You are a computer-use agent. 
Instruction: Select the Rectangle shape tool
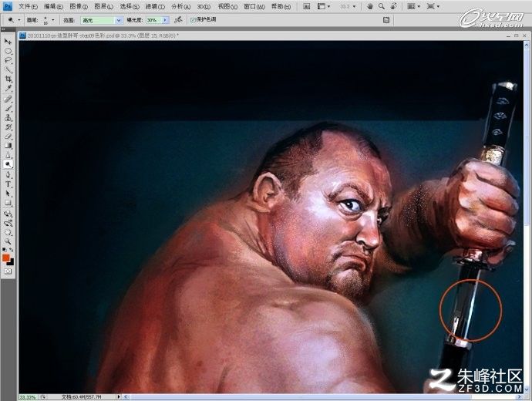click(8, 203)
